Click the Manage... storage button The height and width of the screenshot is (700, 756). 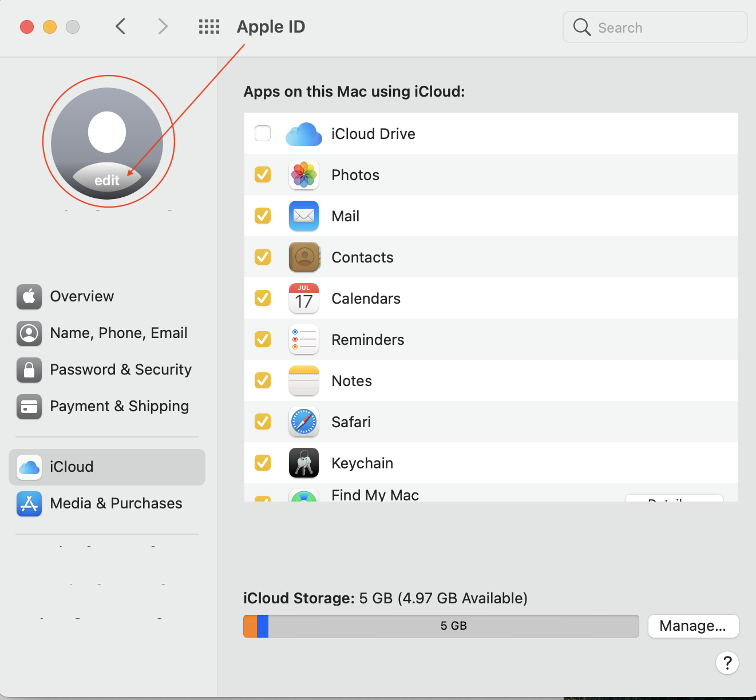pos(692,626)
